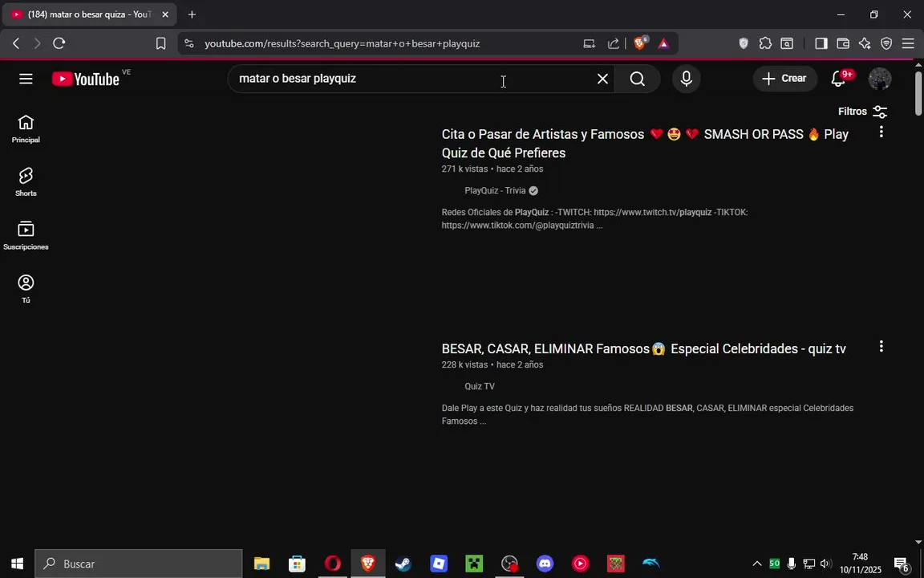Open the Windows Start menu

pyautogui.click(x=17, y=564)
